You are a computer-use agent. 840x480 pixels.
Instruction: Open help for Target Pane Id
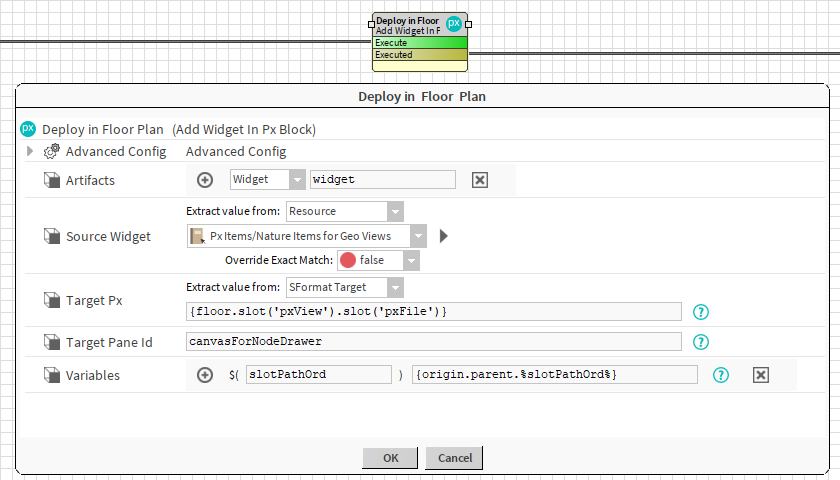tap(701, 342)
